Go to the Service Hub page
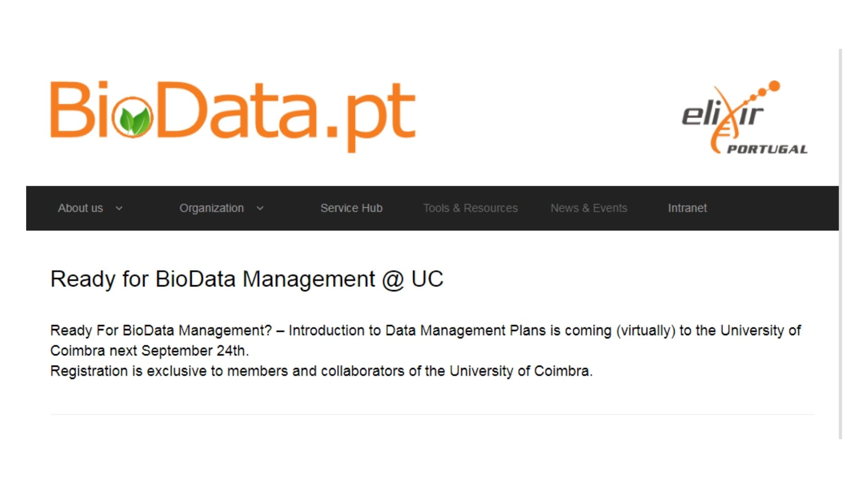 [x=351, y=208]
